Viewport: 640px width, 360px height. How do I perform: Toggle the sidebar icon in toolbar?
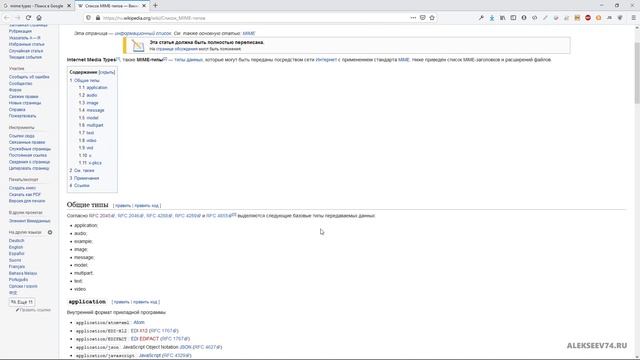[x=513, y=18]
